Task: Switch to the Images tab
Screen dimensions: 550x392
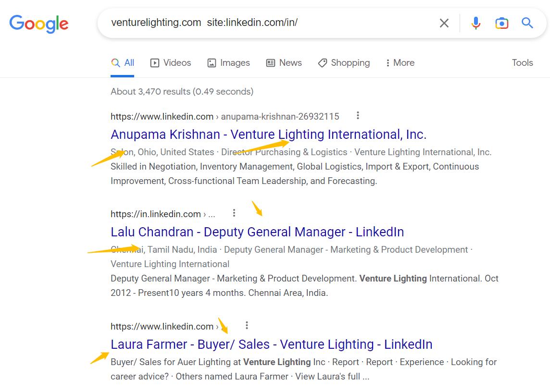Action: tap(228, 63)
